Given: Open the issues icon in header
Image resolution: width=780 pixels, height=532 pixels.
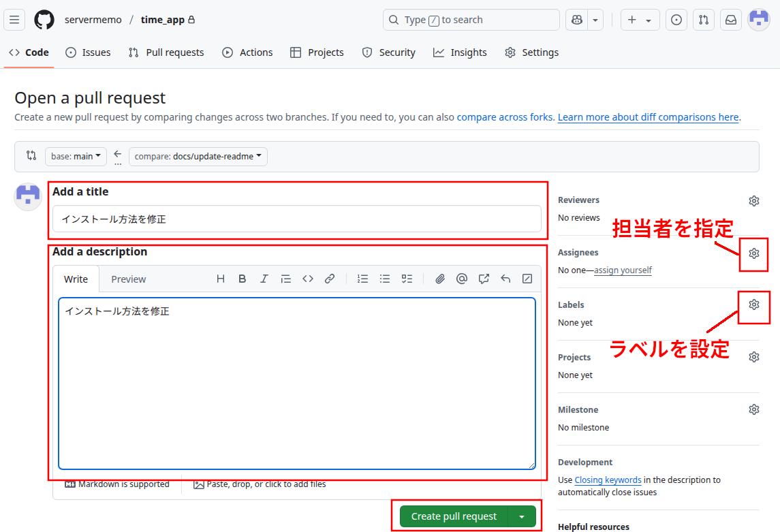Looking at the screenshot, I should click(676, 20).
